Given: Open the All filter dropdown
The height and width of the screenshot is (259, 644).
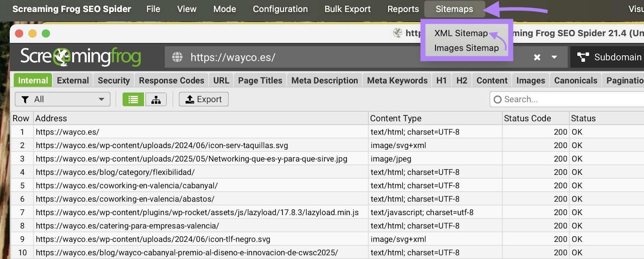Looking at the screenshot, I should pos(62,99).
